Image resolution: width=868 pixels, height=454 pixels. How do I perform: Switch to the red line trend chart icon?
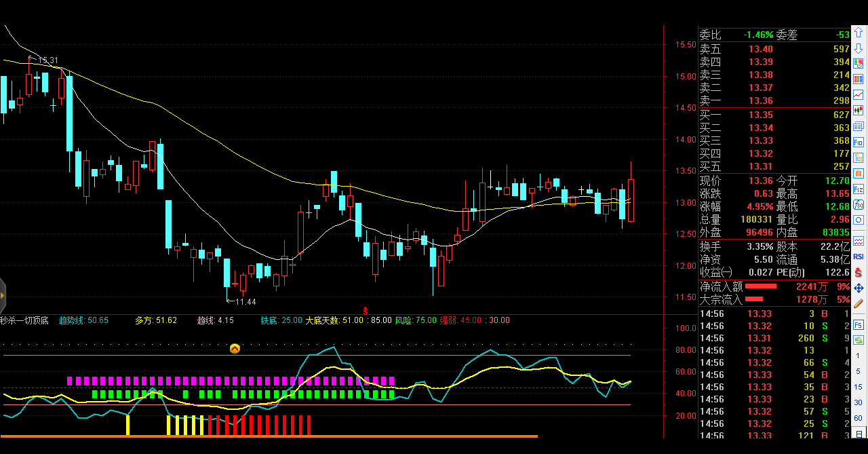(859, 94)
